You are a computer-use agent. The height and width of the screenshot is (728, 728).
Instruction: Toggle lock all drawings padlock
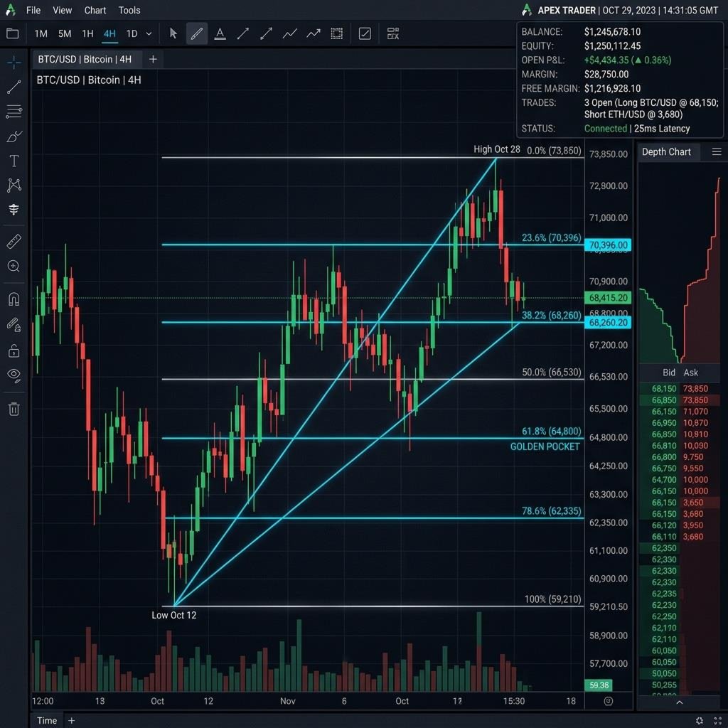pyautogui.click(x=14, y=350)
